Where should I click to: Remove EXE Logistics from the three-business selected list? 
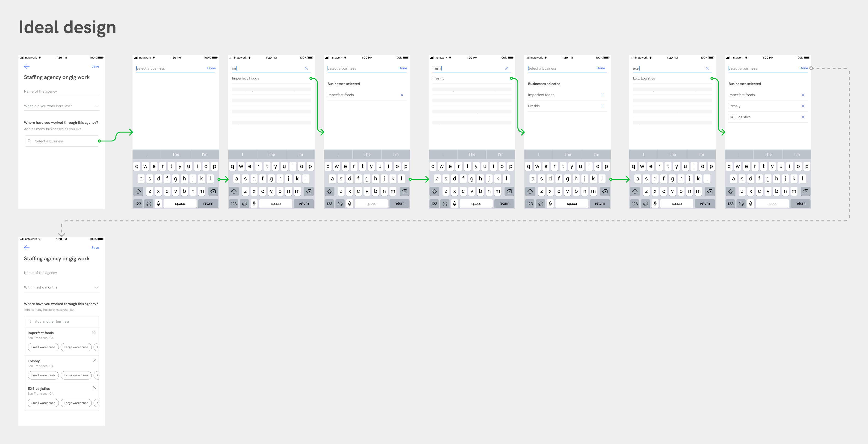(x=803, y=117)
